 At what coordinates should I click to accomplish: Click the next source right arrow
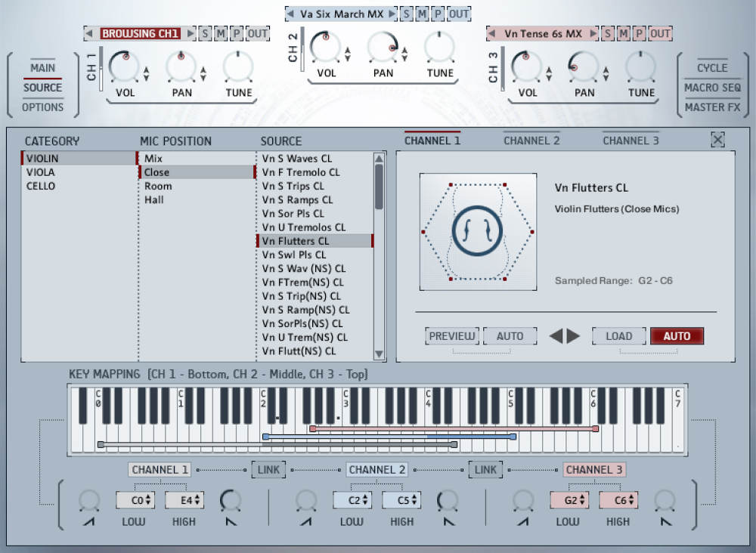pyautogui.click(x=574, y=336)
